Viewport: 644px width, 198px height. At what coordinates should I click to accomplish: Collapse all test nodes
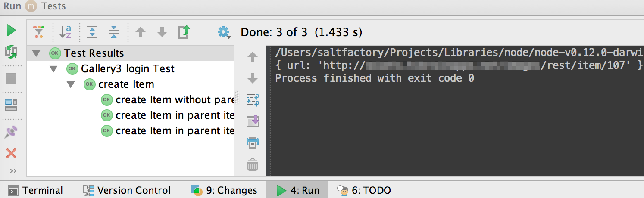click(114, 31)
